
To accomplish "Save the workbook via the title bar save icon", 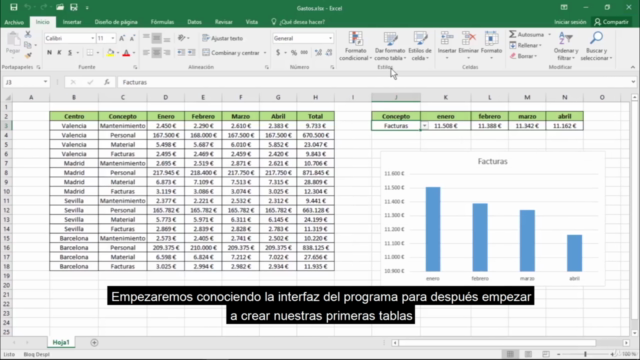I will point(13,7).
